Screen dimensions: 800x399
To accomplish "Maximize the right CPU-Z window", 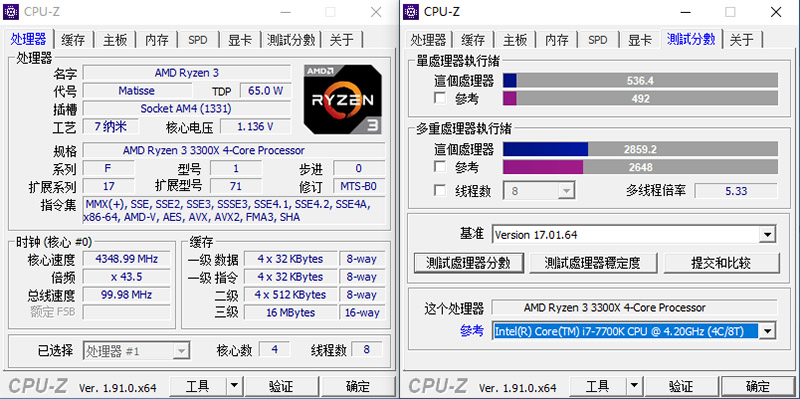I will point(730,12).
